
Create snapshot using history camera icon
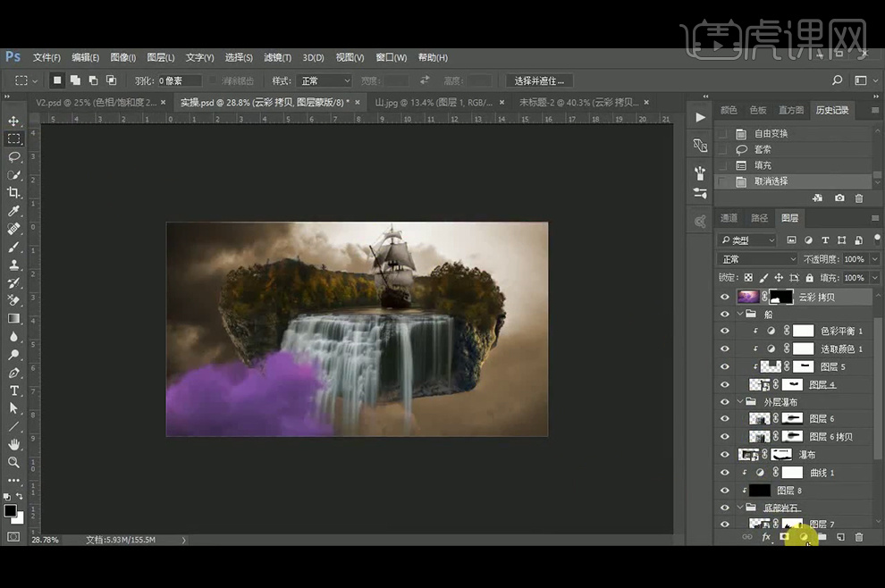pyautogui.click(x=839, y=197)
